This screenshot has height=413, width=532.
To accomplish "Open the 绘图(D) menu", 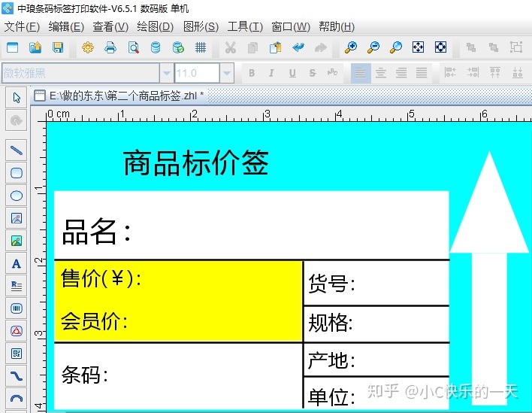I will (x=156, y=27).
